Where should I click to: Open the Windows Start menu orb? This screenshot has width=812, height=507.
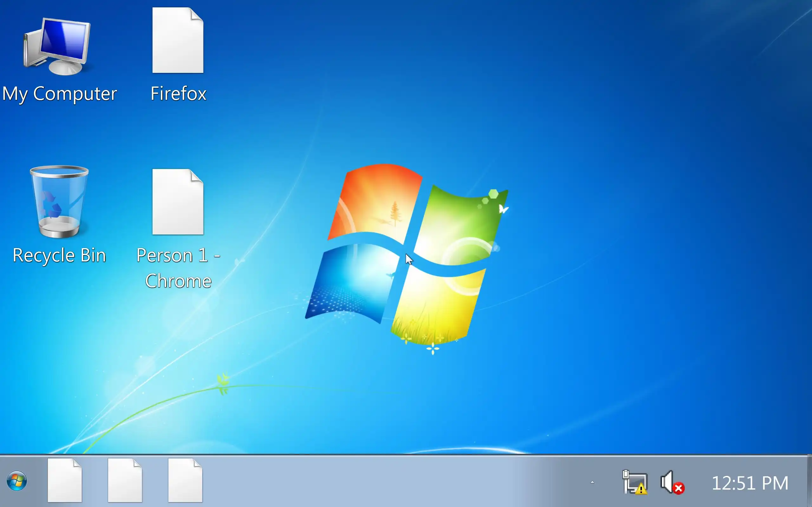click(17, 481)
